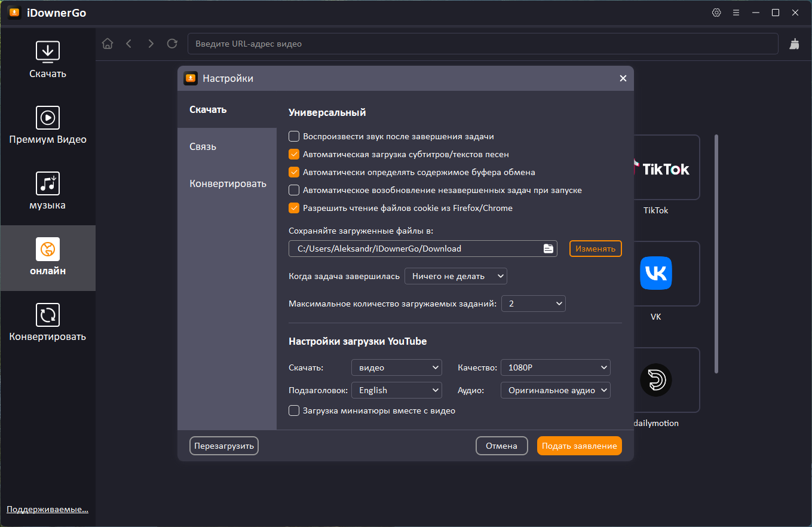The height and width of the screenshot is (527, 812).
Task: Open the Скачать section in sidebar
Action: pos(48,60)
